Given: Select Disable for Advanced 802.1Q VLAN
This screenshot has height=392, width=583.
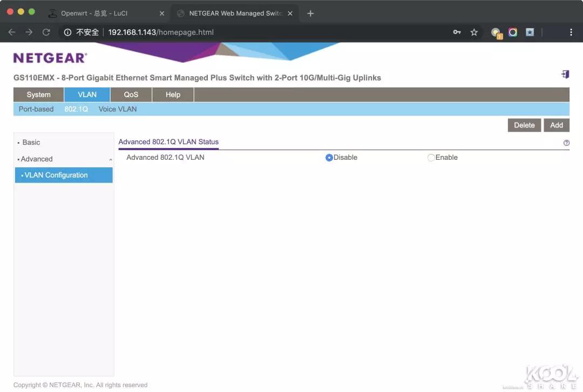Looking at the screenshot, I should point(329,158).
